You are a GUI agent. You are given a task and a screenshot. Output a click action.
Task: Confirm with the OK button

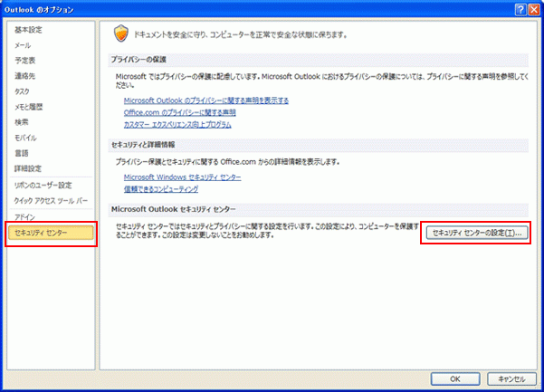coord(455,378)
